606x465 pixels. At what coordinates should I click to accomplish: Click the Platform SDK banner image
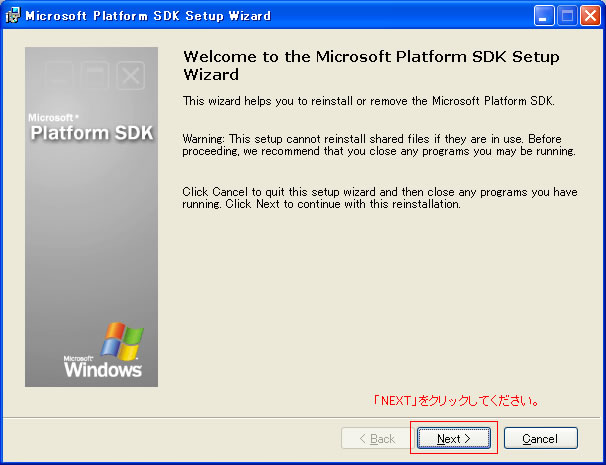click(x=92, y=217)
